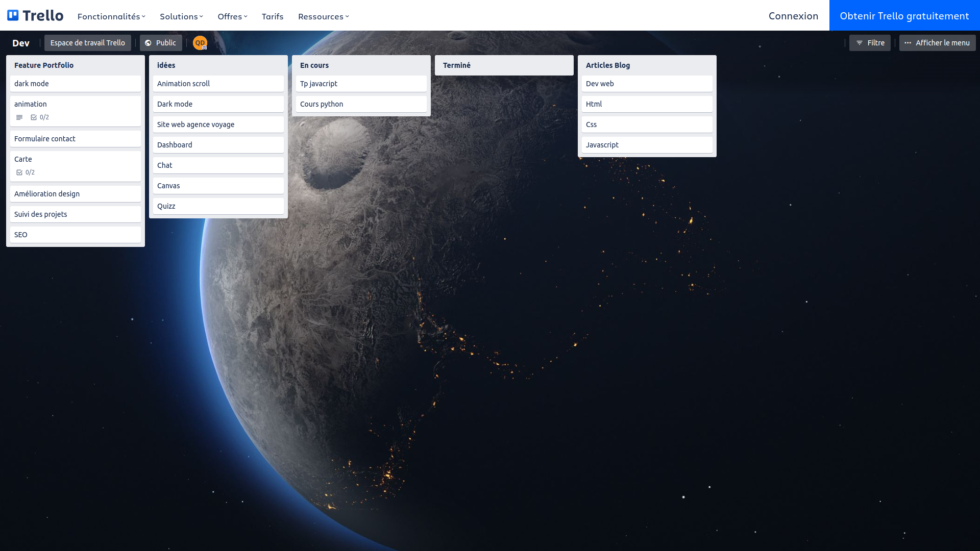The image size is (980, 551).
Task: Click Espace de travail Trello button
Action: 88,43
